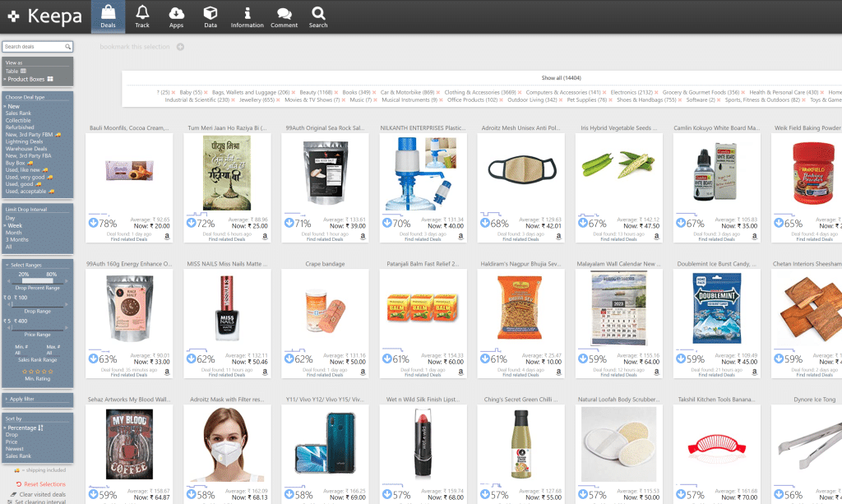The width and height of the screenshot is (842, 504).
Task: Click Amazon icon on Bauli Moonfils card
Action: [x=168, y=236]
